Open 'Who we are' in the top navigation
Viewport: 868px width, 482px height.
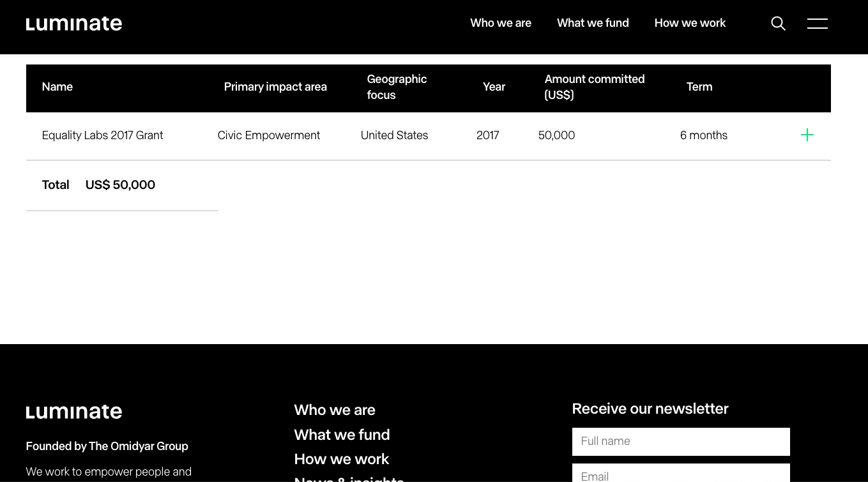coord(501,23)
